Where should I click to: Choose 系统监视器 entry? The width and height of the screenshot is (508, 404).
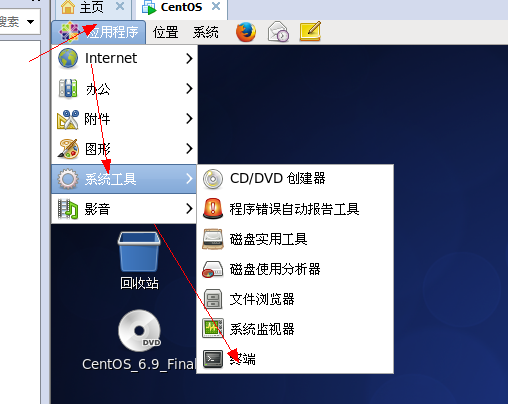295,329
